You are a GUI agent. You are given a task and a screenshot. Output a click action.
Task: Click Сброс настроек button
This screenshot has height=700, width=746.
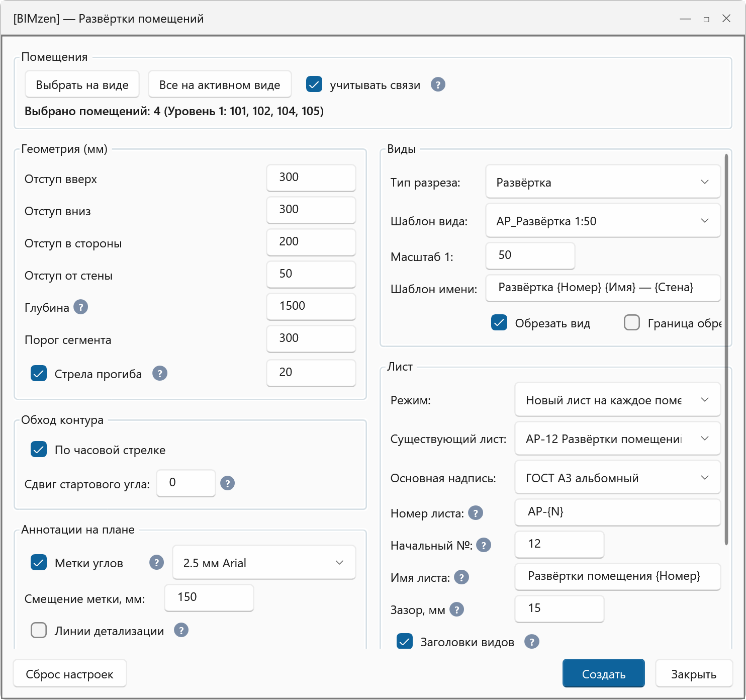[x=70, y=674]
